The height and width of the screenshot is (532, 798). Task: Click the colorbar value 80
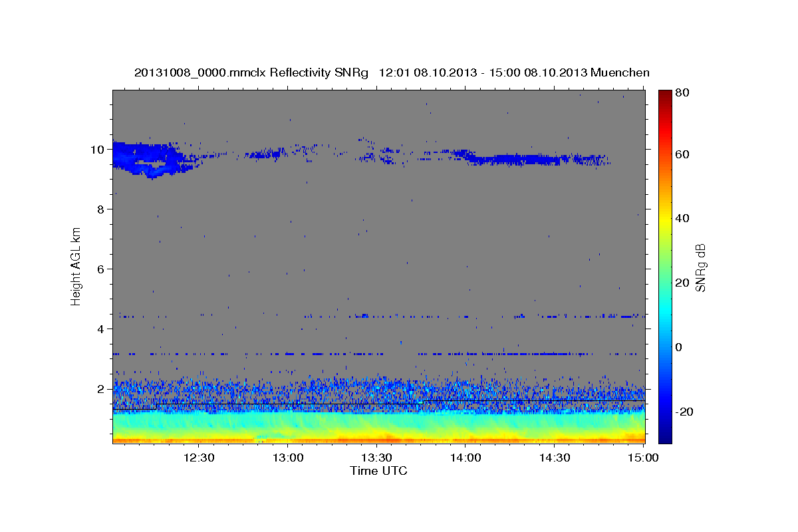pos(684,93)
